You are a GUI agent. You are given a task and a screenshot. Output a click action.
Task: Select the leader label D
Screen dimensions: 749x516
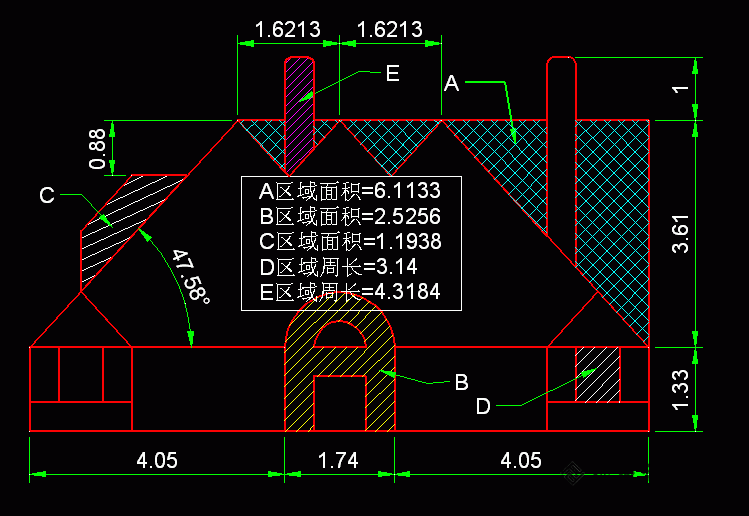pyautogui.click(x=483, y=406)
